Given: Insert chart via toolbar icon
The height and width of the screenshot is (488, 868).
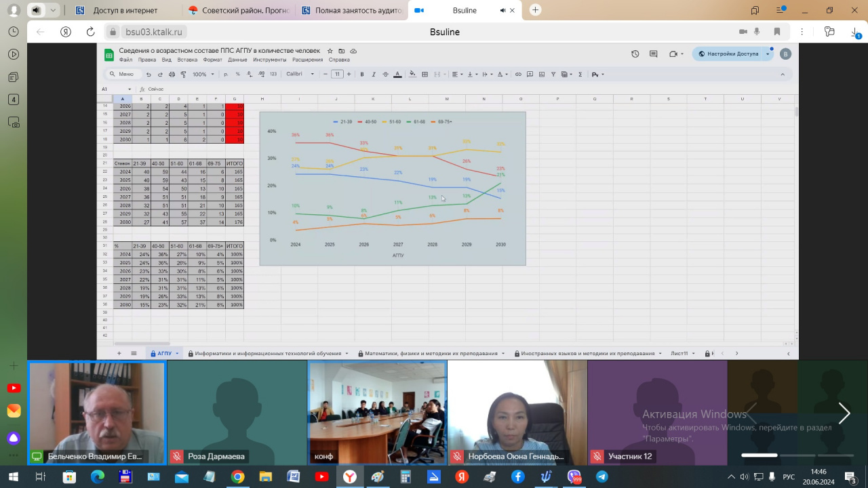Looking at the screenshot, I should pyautogui.click(x=542, y=75).
